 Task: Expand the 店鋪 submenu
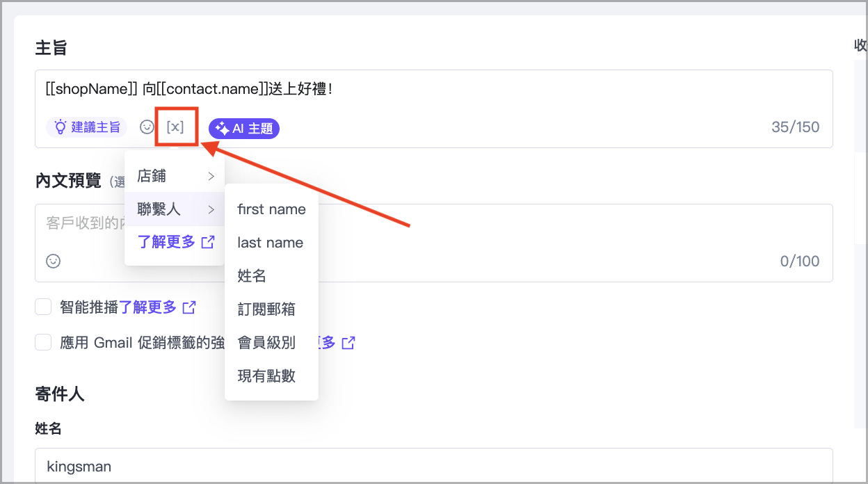pos(175,176)
